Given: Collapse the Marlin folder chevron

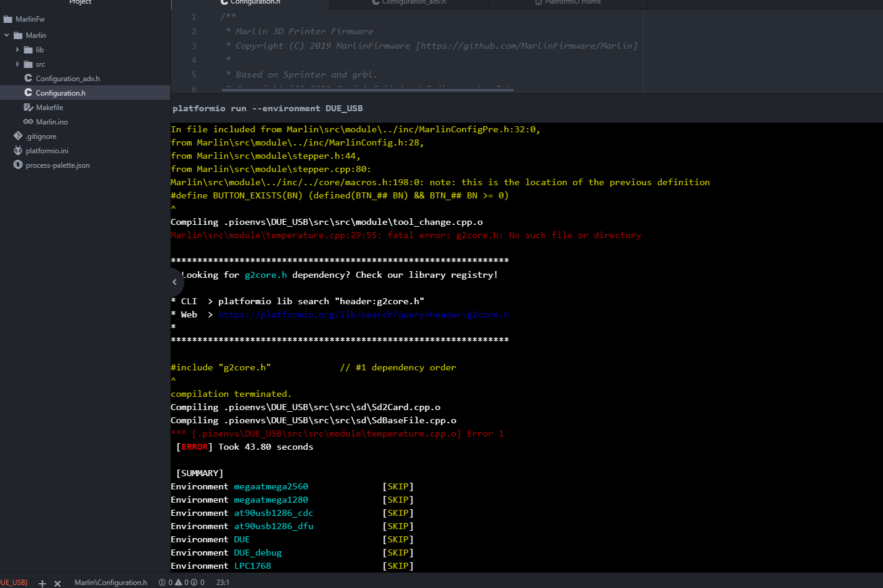Looking at the screenshot, I should pyautogui.click(x=7, y=35).
